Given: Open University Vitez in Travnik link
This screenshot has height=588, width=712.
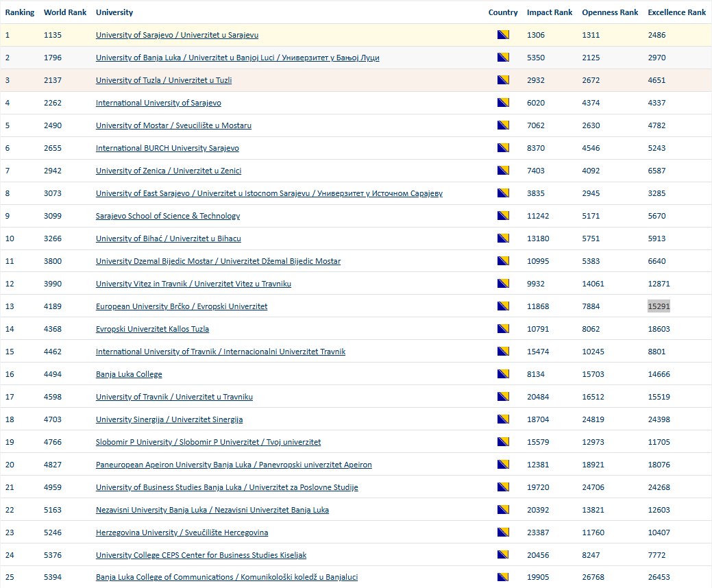Looking at the screenshot, I should (x=193, y=284).
